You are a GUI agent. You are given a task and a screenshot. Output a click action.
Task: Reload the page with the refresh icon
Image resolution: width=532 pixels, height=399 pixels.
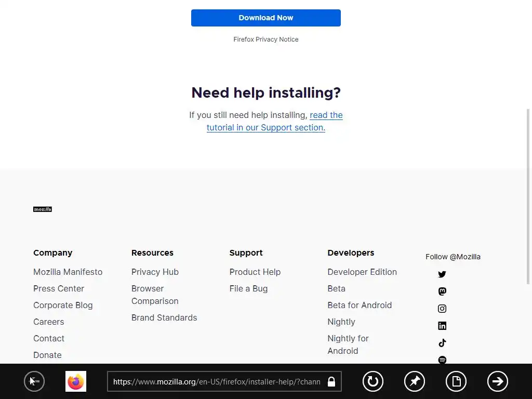373,381
